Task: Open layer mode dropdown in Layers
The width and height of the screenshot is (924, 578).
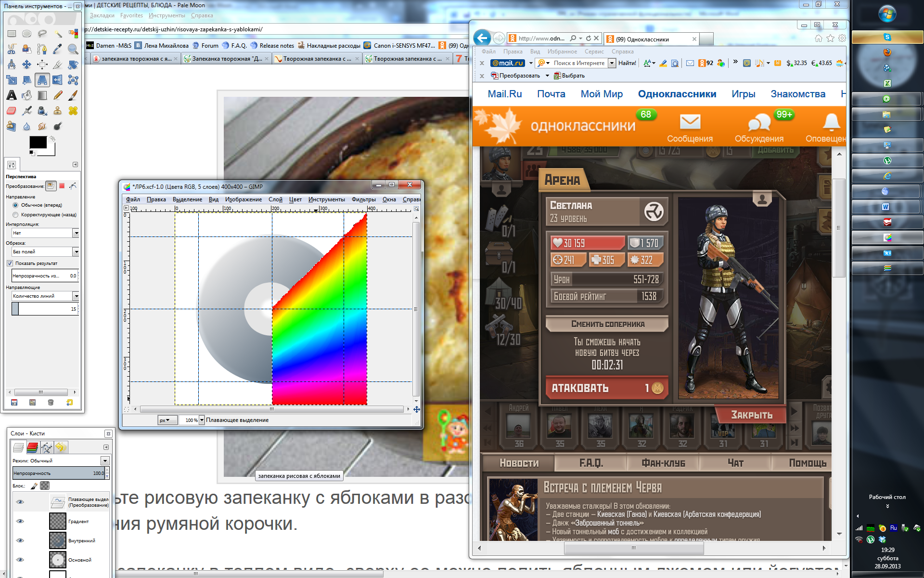Action: point(104,461)
